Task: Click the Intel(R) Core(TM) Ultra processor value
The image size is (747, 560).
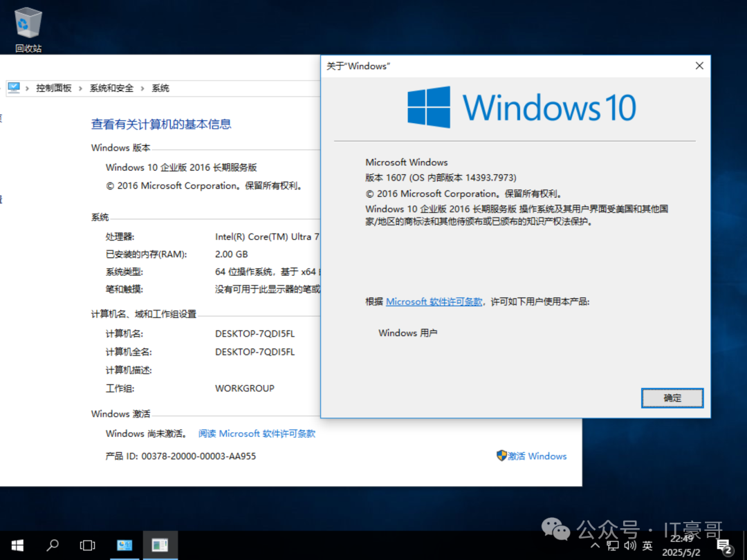Action: pyautogui.click(x=267, y=236)
